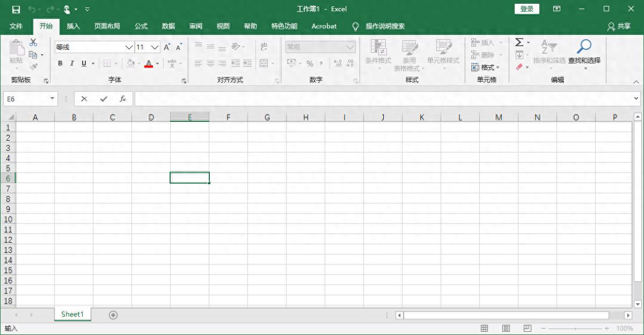Viewport: 644px width, 335px height.
Task: Click the Find and Select magnifier icon
Action: pyautogui.click(x=584, y=47)
